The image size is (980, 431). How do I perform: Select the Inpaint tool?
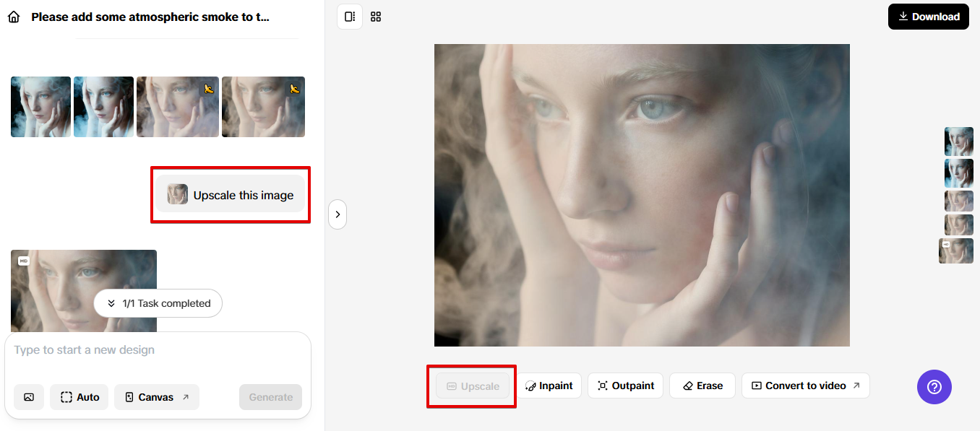[549, 386]
